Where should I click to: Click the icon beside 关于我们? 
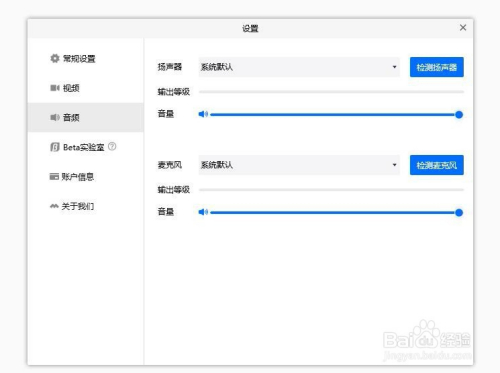click(x=54, y=206)
